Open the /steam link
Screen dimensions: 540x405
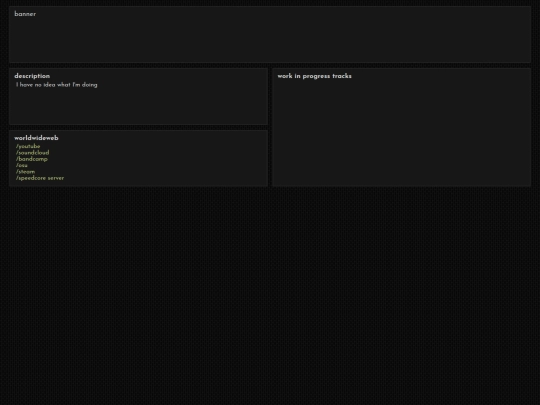coord(25,172)
